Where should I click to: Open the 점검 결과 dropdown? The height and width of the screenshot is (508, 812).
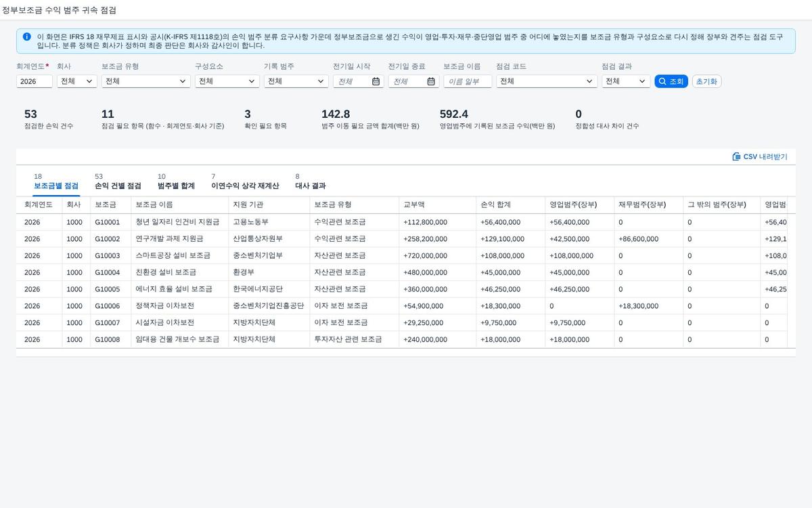pos(626,81)
